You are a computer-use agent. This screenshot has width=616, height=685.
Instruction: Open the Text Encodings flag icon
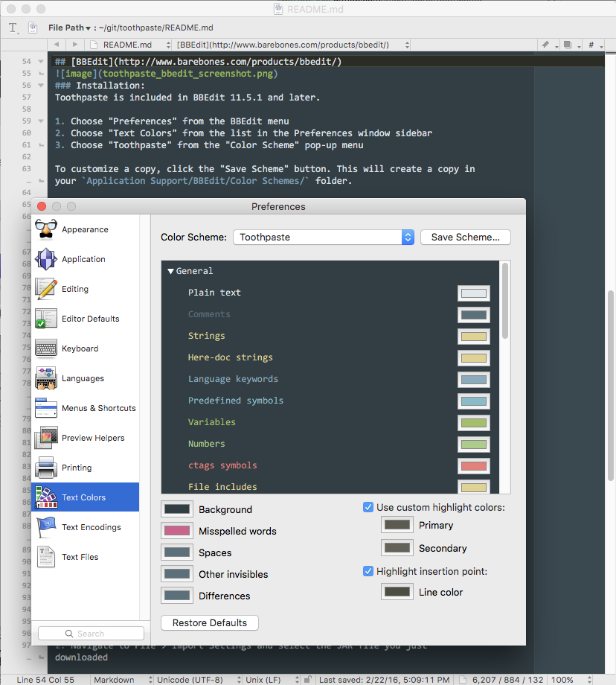[46, 527]
